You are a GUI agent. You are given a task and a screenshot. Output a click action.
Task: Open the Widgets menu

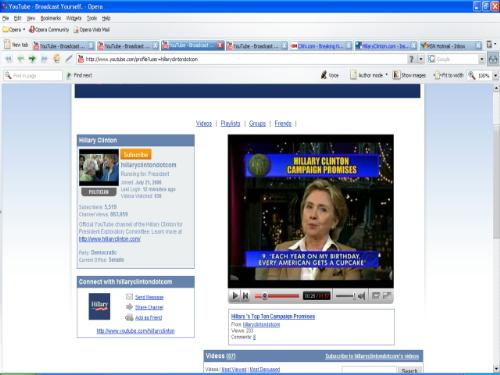[74, 18]
